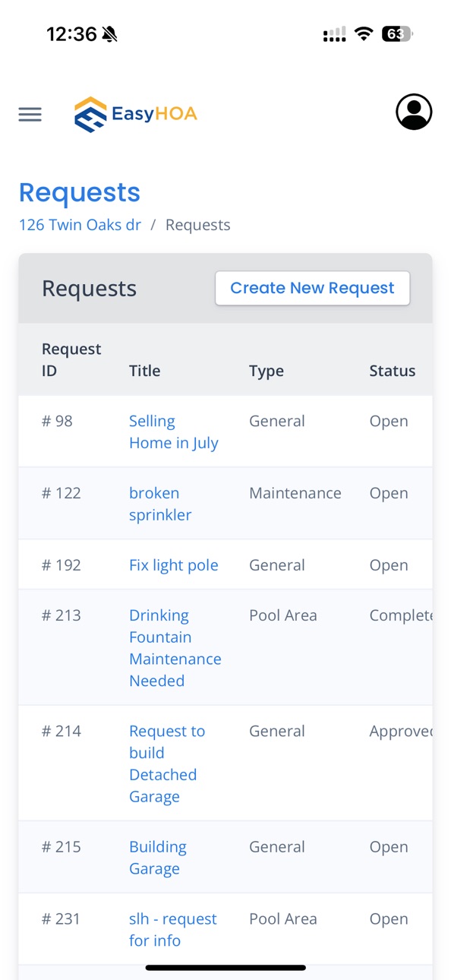The width and height of the screenshot is (451, 980).
Task: Open the Fix light pole request
Action: (x=173, y=565)
